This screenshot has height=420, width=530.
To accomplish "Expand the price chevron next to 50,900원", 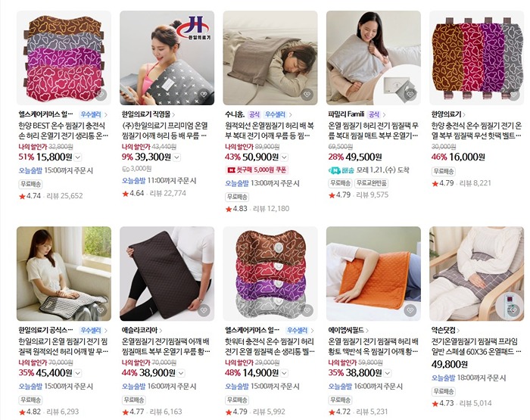I will click(x=284, y=157).
